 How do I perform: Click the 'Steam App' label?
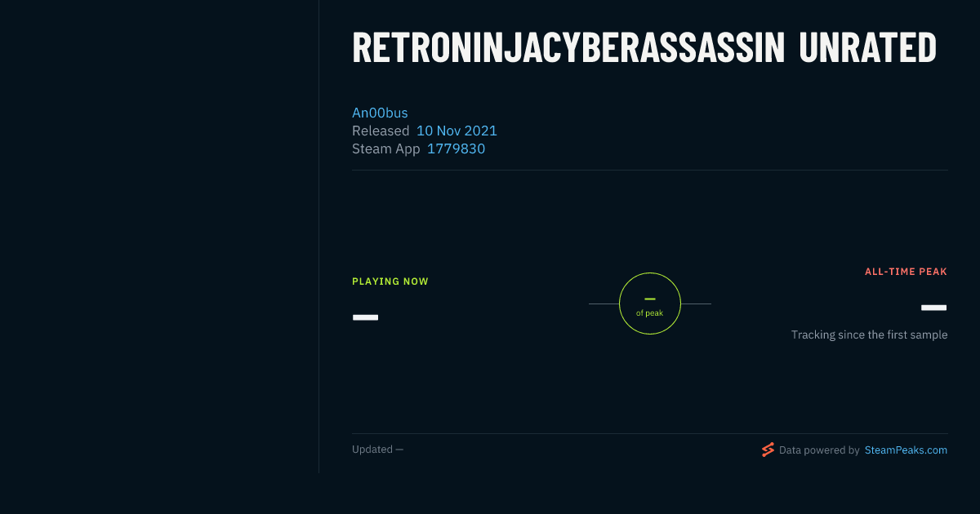point(385,148)
